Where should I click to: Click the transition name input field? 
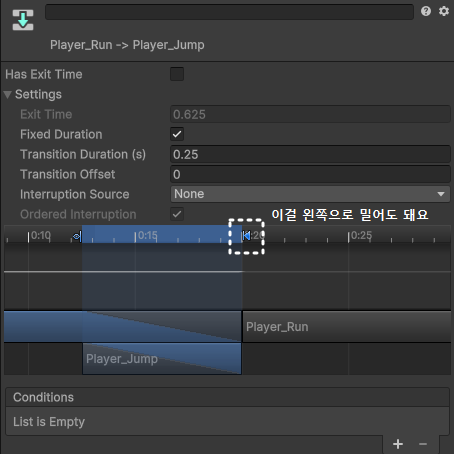(229, 12)
